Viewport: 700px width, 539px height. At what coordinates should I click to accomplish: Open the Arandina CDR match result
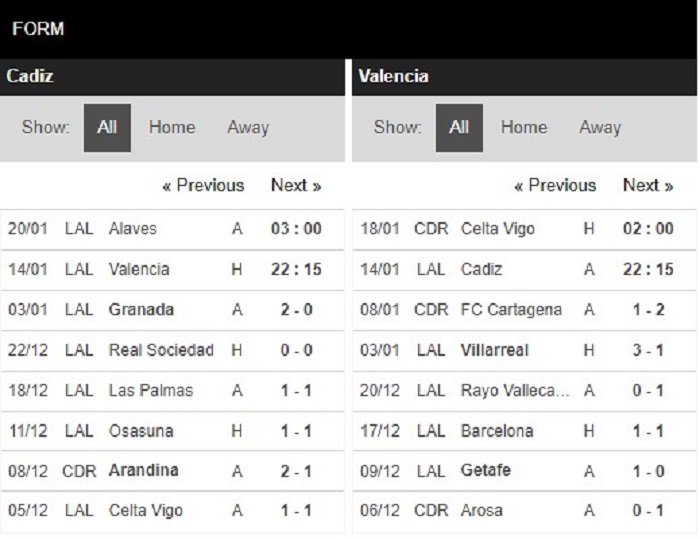172,471
